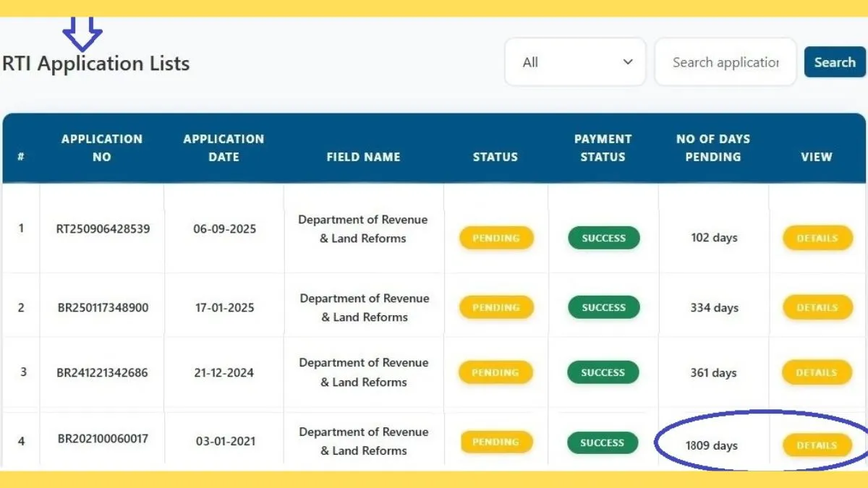Click the Search application input field
The width and height of the screenshot is (868, 488).
[725, 62]
